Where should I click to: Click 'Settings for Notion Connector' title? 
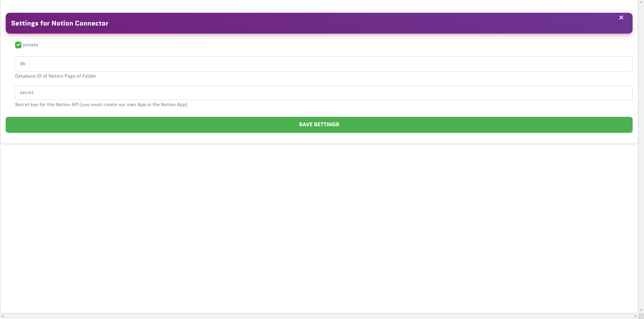(x=60, y=23)
